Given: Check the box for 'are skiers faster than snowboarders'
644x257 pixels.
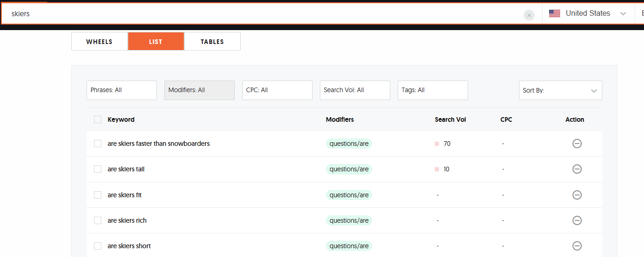Looking at the screenshot, I should point(98,144).
